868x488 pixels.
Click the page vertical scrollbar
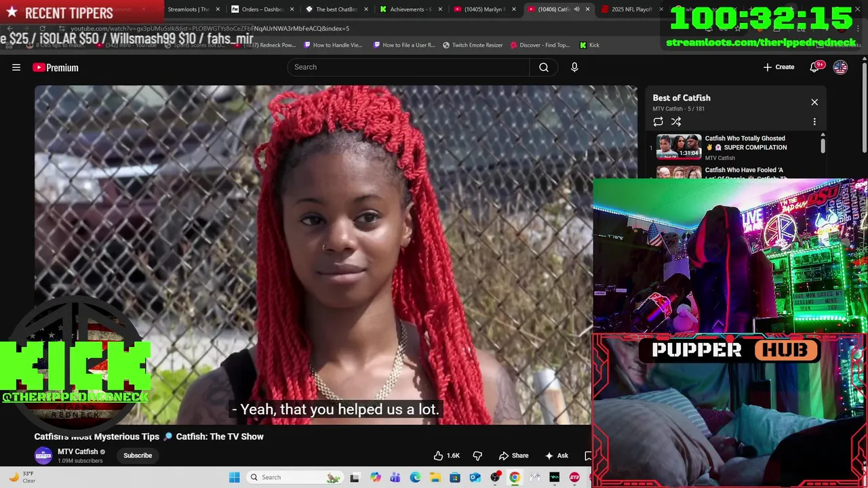coord(864,108)
